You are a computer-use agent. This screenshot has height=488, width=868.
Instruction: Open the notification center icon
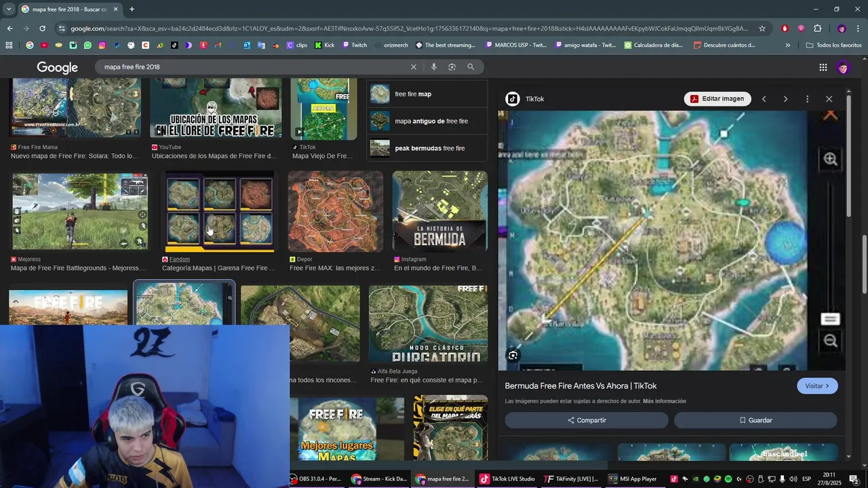[853, 479]
